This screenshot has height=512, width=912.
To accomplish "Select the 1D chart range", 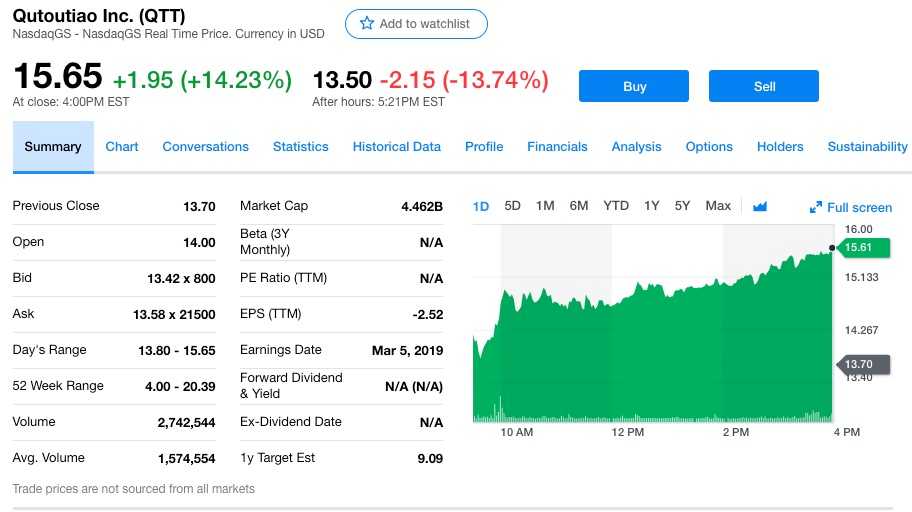I will coord(481,206).
